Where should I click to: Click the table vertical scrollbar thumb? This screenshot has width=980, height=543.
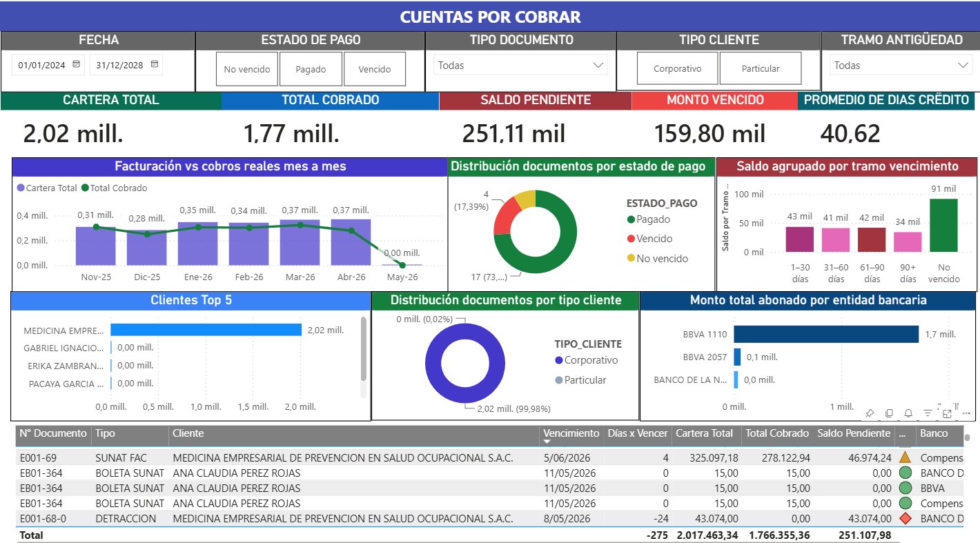tap(967, 437)
